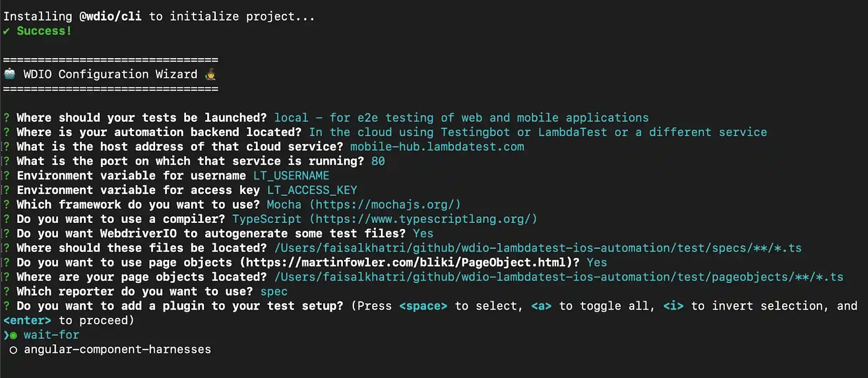The height and width of the screenshot is (378, 868).
Task: Click the wizard emoji after the Wizard title
Action: tap(210, 74)
